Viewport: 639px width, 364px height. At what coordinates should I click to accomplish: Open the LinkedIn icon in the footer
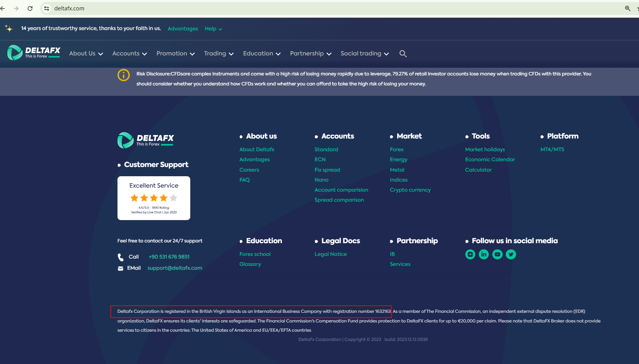pyautogui.click(x=484, y=254)
